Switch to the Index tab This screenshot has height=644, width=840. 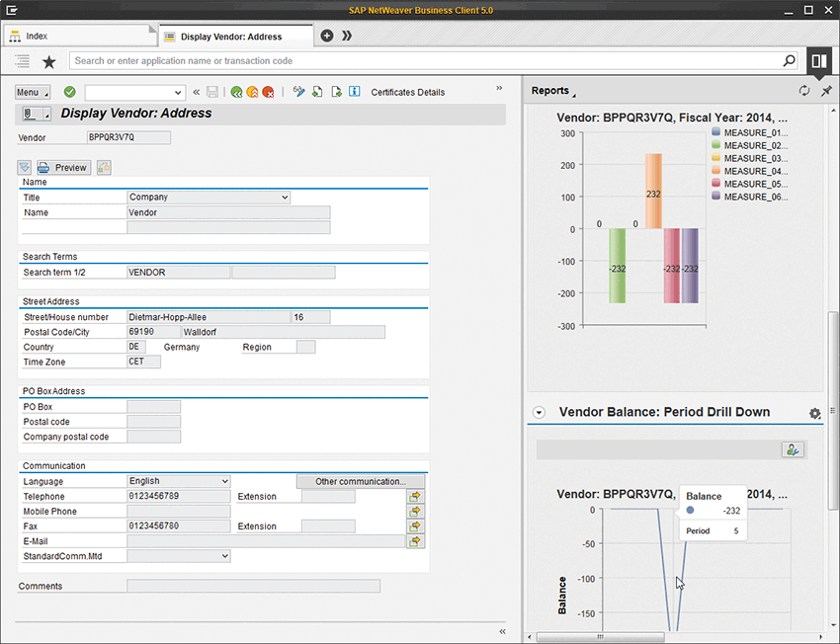[x=38, y=37]
